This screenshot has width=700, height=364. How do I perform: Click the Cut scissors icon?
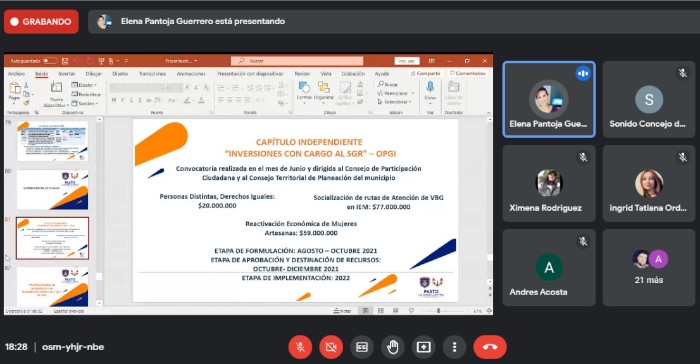pos(26,85)
